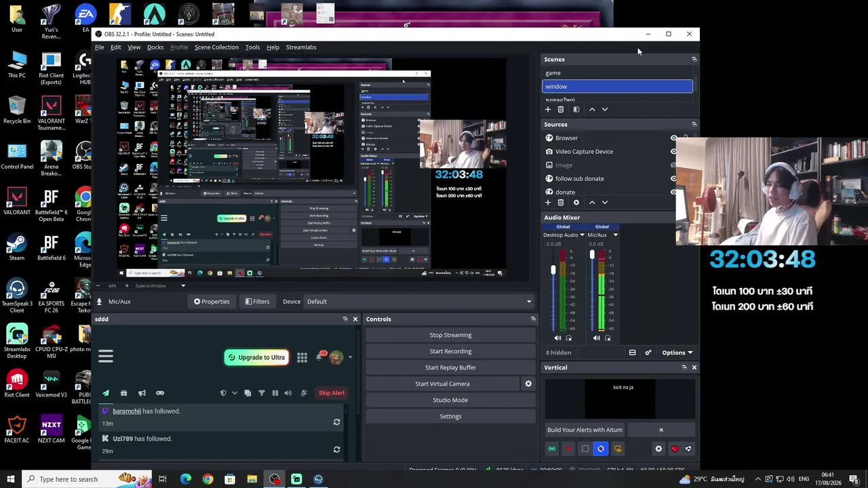Toggle alert sound speaker in sddd dock
The width and height of the screenshot is (868, 488).
pos(288,393)
